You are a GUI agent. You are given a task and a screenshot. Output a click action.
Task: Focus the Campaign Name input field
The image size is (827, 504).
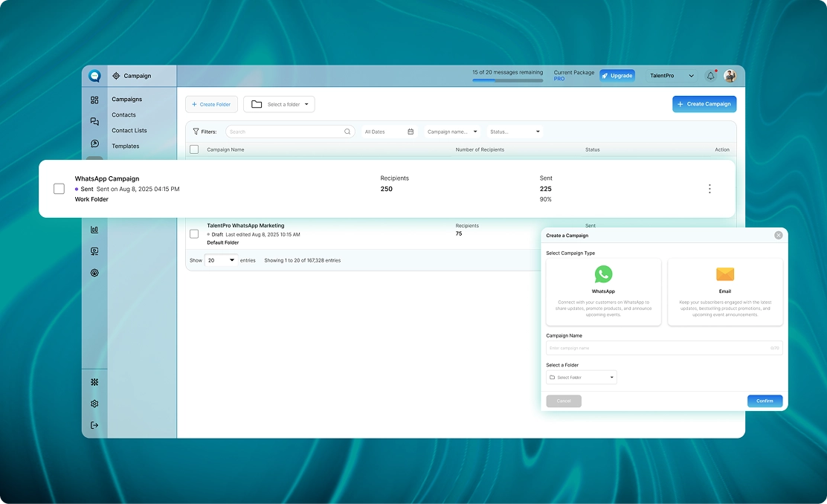[664, 348]
